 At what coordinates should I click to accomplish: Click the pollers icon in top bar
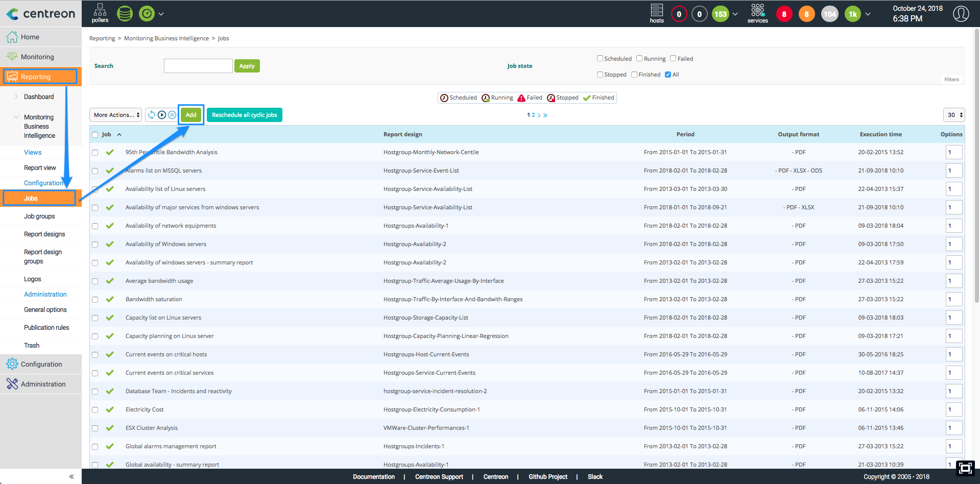(x=100, y=13)
